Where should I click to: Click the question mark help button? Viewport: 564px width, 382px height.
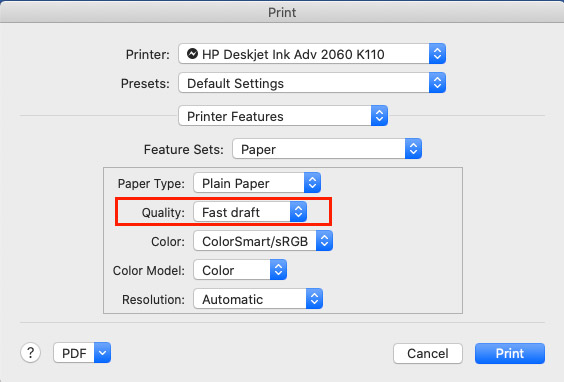pos(31,353)
